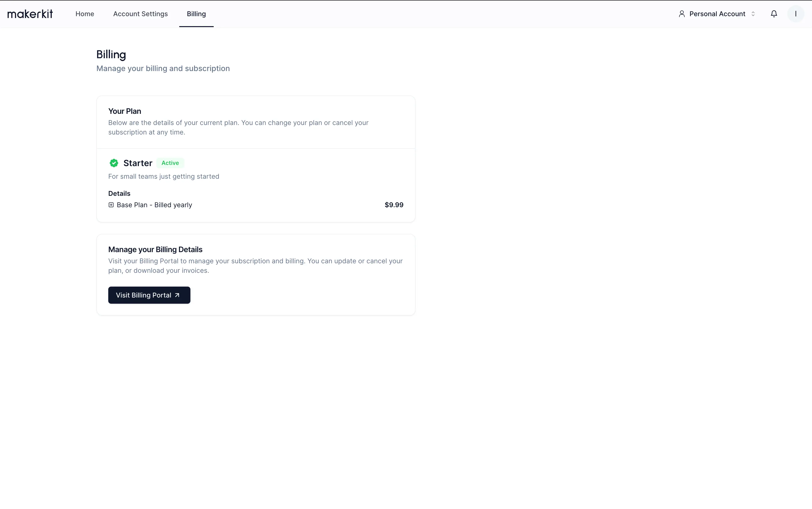
Task: Expand the account switcher chevron
Action: pyautogui.click(x=753, y=14)
